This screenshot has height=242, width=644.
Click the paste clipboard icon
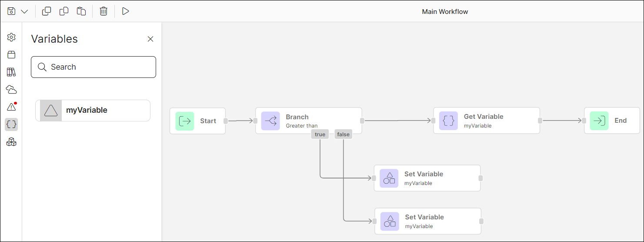[x=81, y=11]
